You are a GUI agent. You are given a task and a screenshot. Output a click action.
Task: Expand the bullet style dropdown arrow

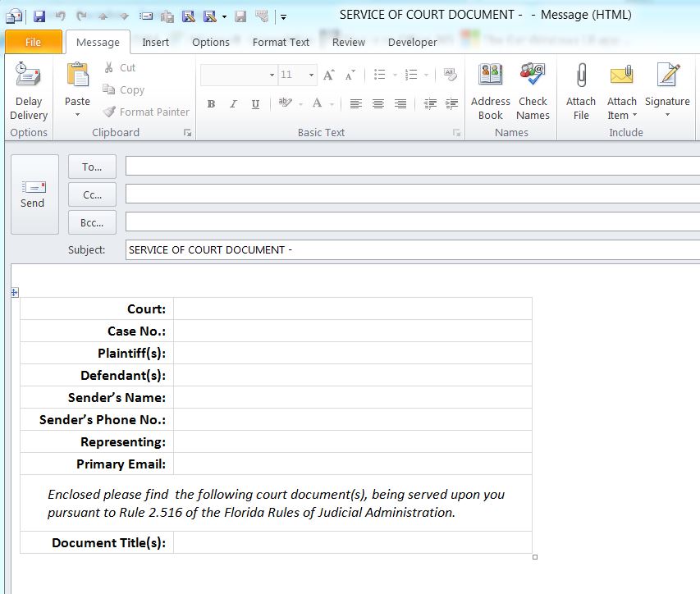click(x=395, y=75)
